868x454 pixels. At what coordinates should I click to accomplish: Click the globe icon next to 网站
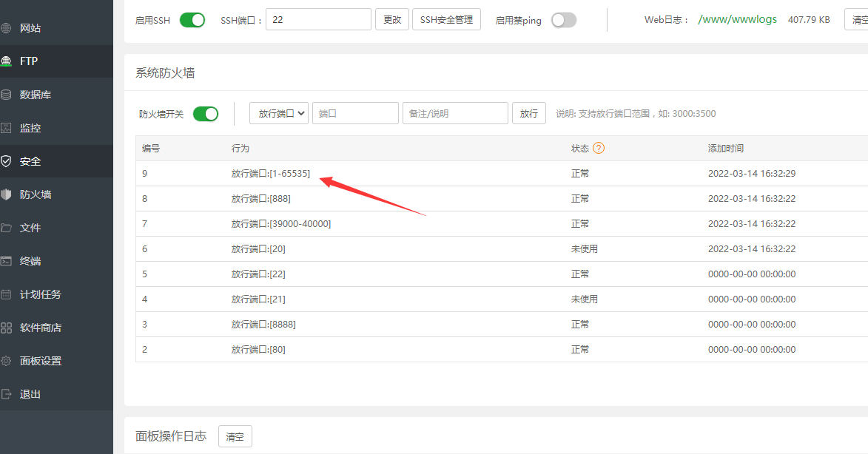[x=6, y=28]
